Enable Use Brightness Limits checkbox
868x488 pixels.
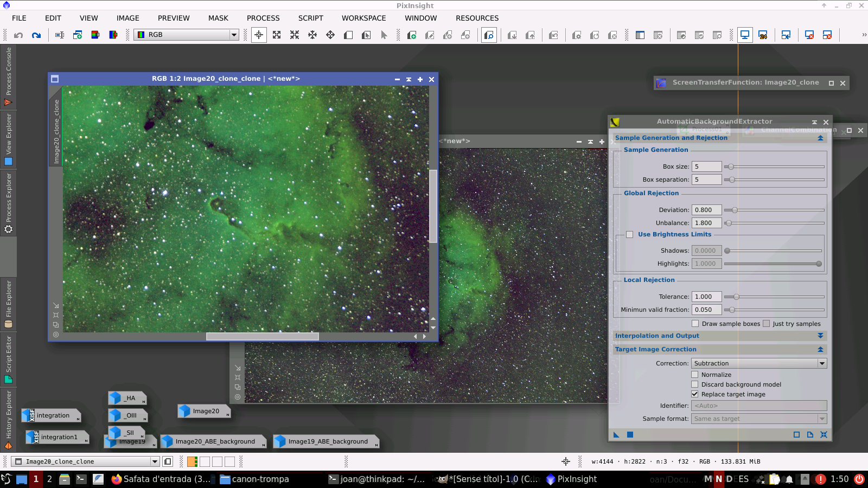click(629, 235)
